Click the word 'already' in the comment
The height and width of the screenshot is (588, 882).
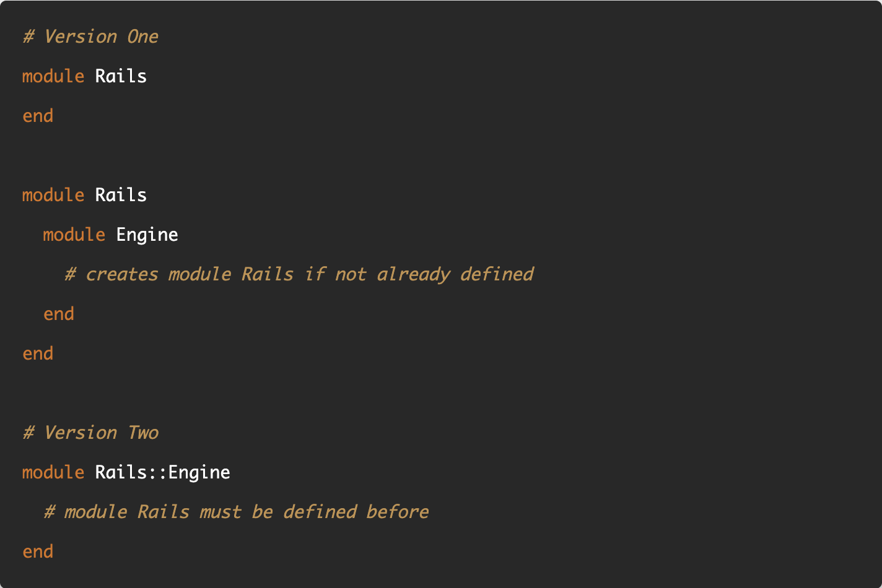coord(413,274)
